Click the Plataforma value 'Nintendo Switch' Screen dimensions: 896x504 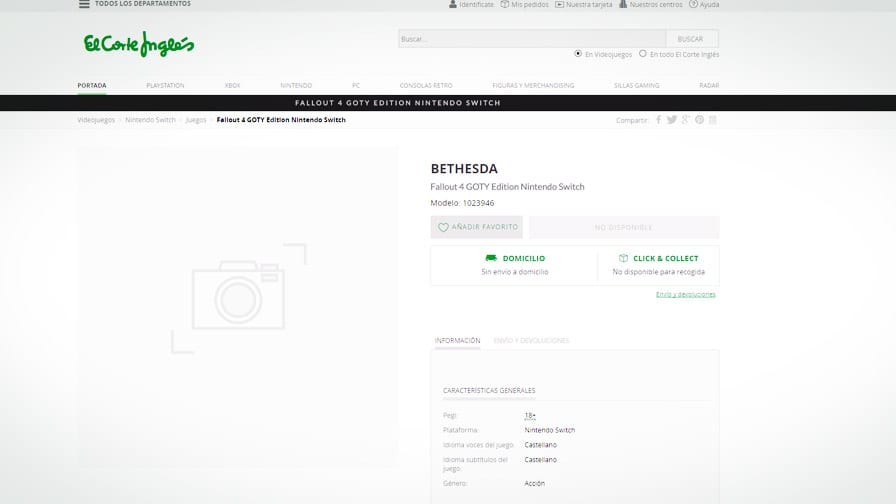pyautogui.click(x=550, y=430)
